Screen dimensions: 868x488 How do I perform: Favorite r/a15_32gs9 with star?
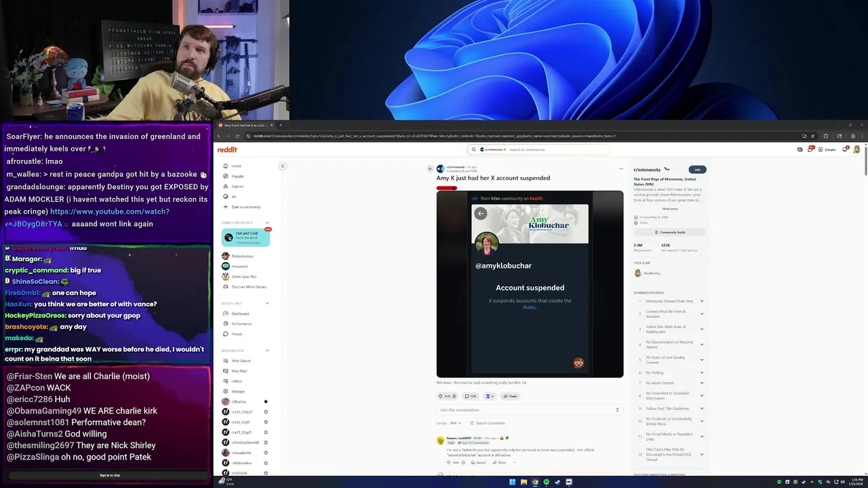pos(266,432)
